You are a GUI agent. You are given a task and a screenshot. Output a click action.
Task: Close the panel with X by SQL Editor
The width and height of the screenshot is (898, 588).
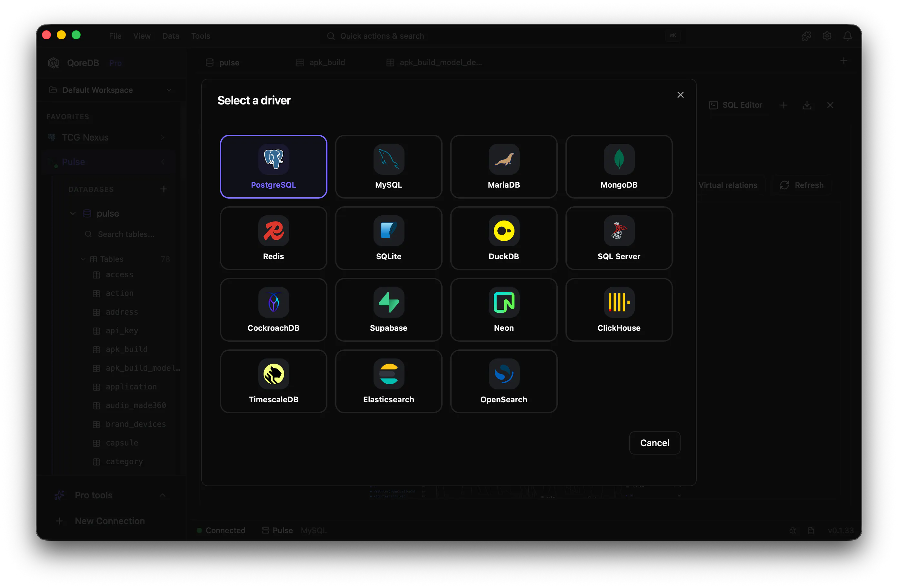[x=830, y=105]
